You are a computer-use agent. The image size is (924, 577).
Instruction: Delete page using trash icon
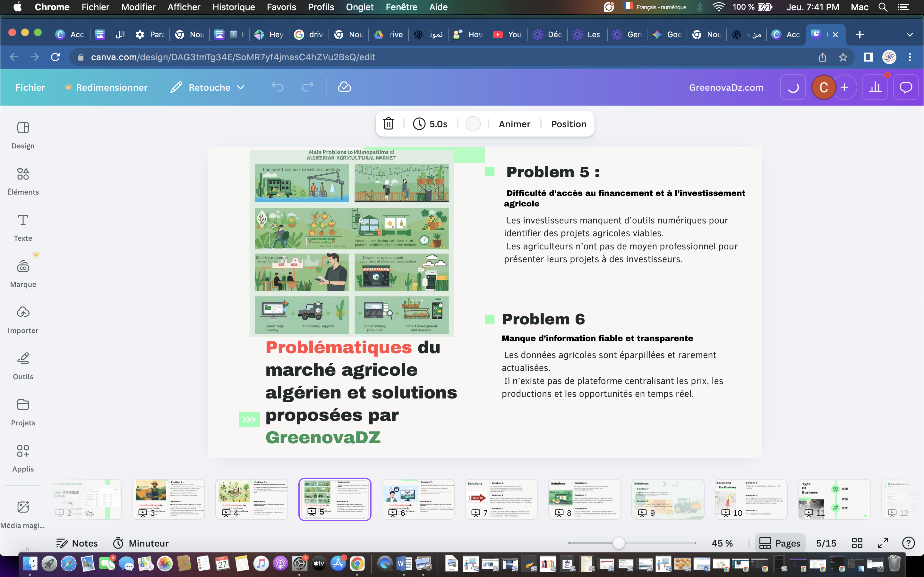[x=388, y=124]
